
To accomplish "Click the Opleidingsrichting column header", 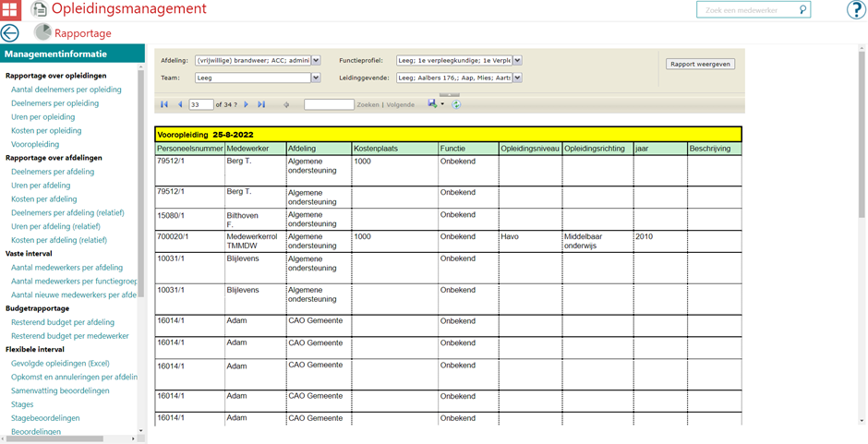I will tap(597, 149).
